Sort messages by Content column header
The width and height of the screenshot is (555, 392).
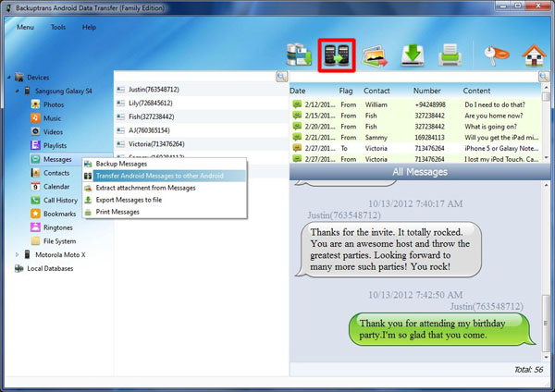(x=476, y=91)
